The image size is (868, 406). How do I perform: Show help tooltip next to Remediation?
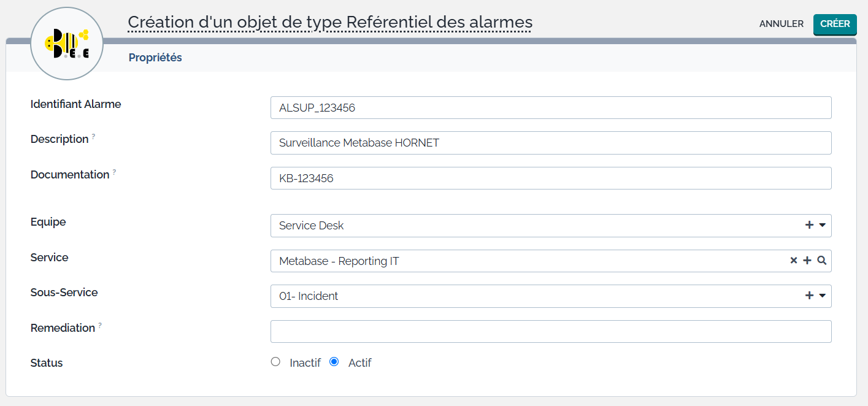tap(100, 325)
